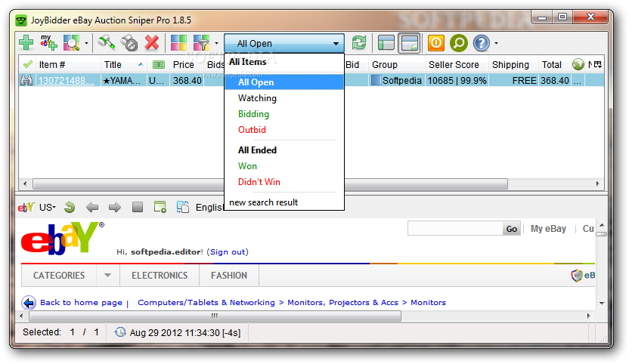Screen dimensions: 629x364
Task: Switch to side panel layout icon
Action: (x=386, y=43)
